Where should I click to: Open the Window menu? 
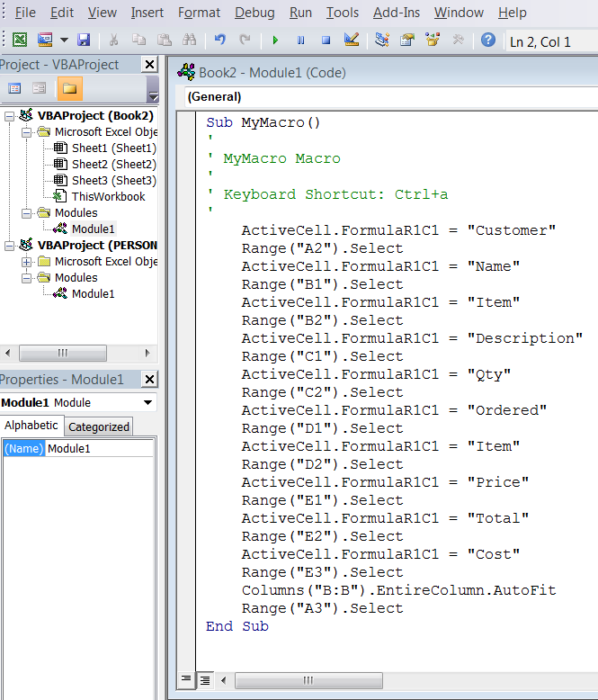(459, 13)
